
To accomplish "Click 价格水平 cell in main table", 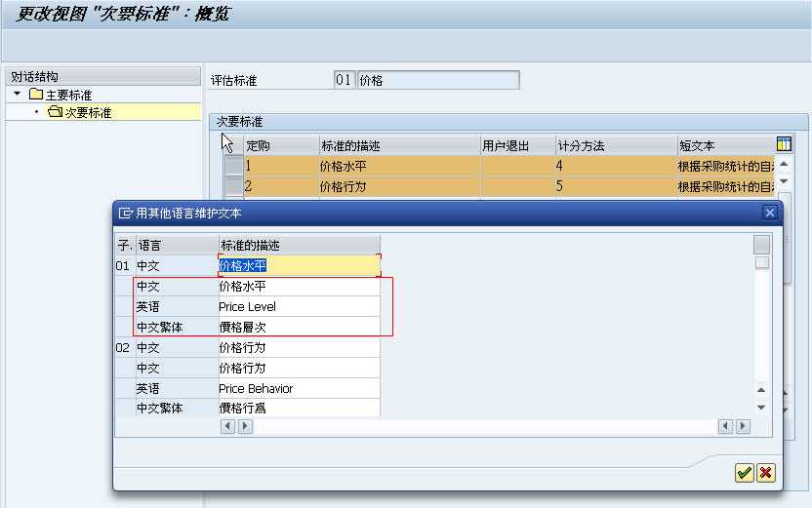I will pos(400,166).
